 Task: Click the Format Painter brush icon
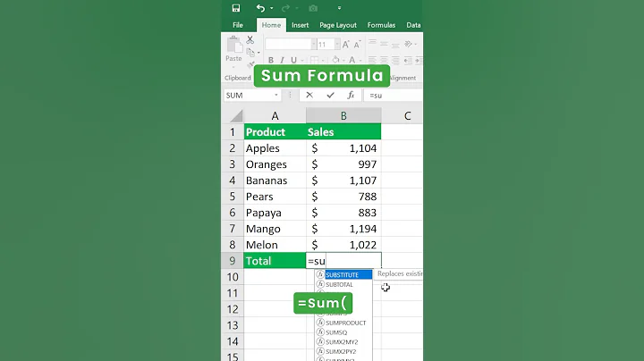coord(250,65)
